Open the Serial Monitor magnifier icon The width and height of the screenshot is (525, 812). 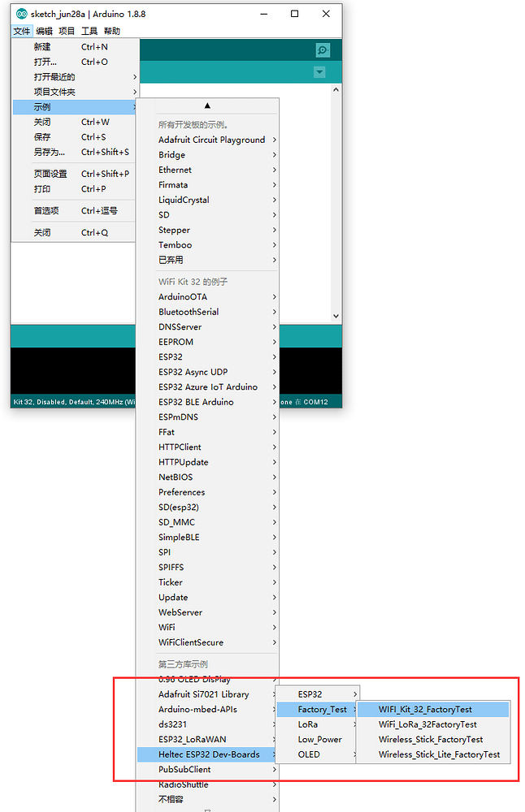pyautogui.click(x=323, y=50)
